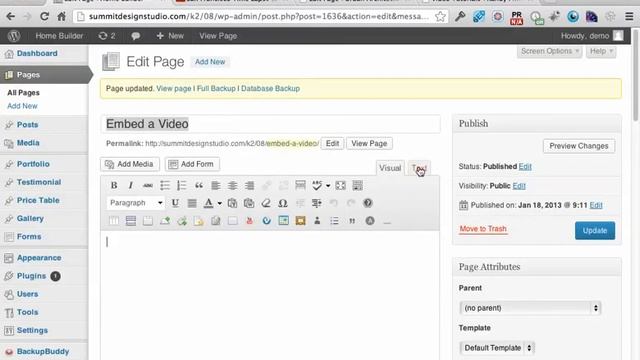This screenshot has width=640, height=360.
Task: Remove formatting with eraser icon
Action: point(266,203)
